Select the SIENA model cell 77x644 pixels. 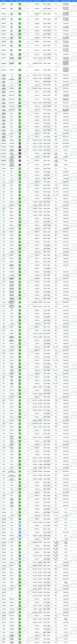click(x=12, y=458)
